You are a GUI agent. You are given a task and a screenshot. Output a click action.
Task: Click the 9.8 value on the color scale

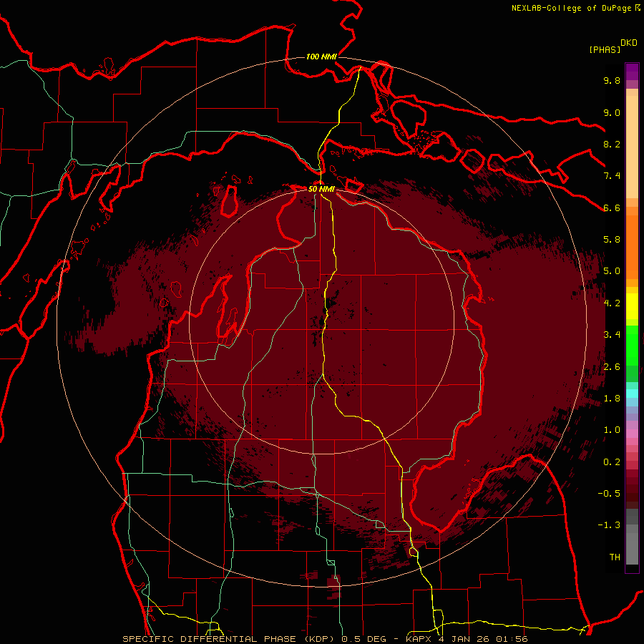tap(612, 80)
